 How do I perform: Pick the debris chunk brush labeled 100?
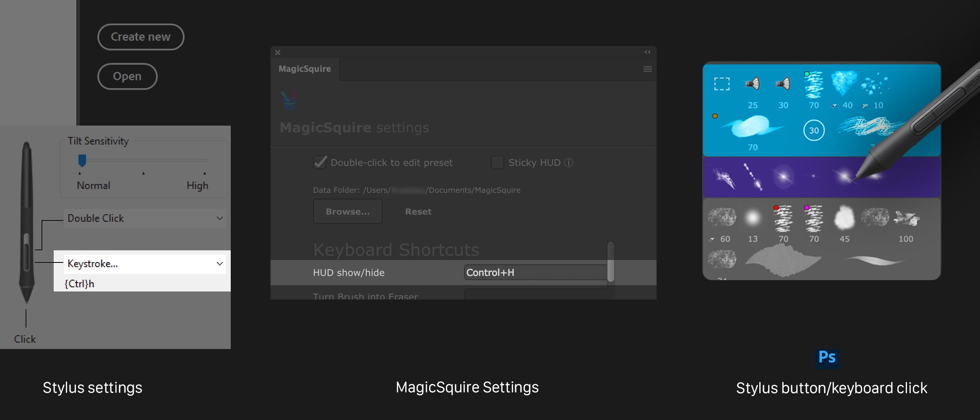pyautogui.click(x=906, y=218)
